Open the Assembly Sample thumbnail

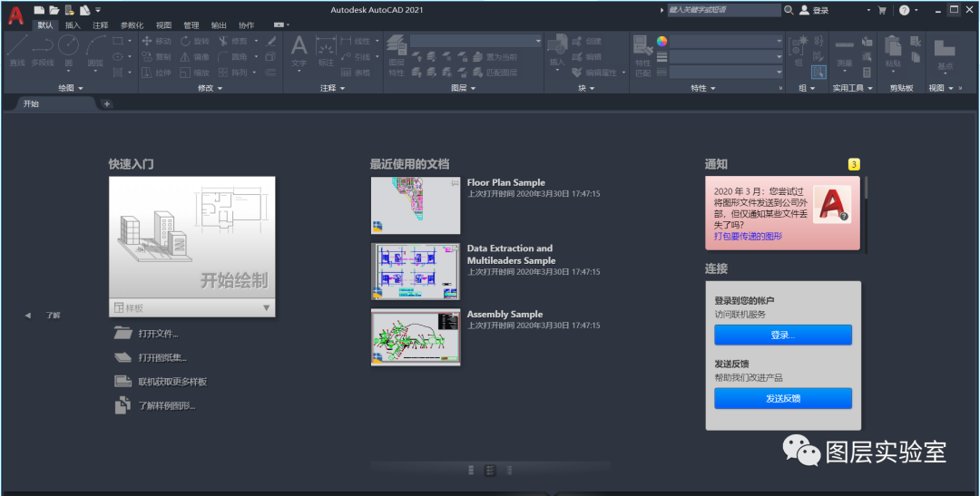point(416,337)
